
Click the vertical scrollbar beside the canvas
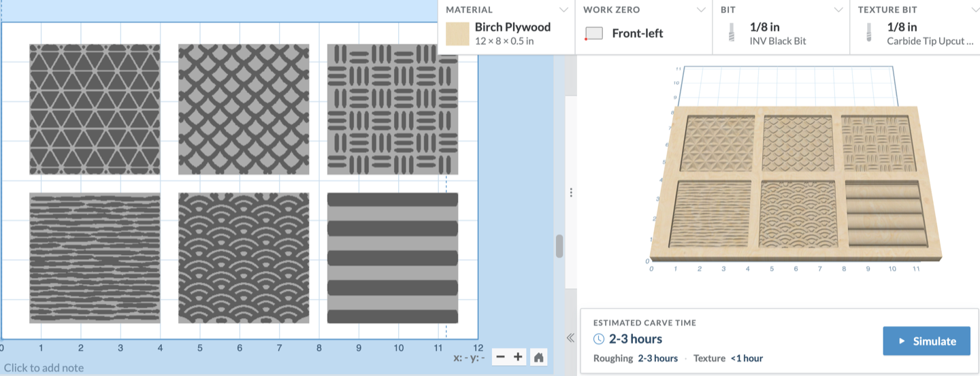tap(559, 245)
